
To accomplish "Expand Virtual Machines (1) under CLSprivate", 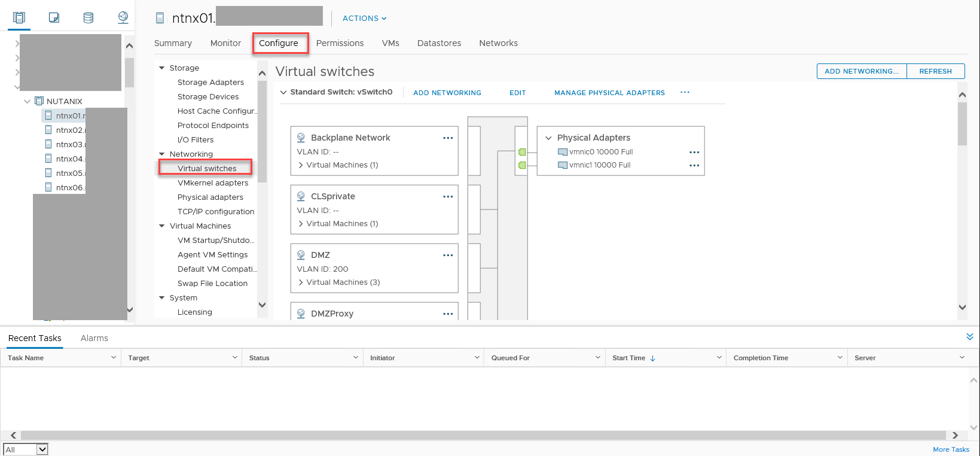I will pyautogui.click(x=301, y=224).
